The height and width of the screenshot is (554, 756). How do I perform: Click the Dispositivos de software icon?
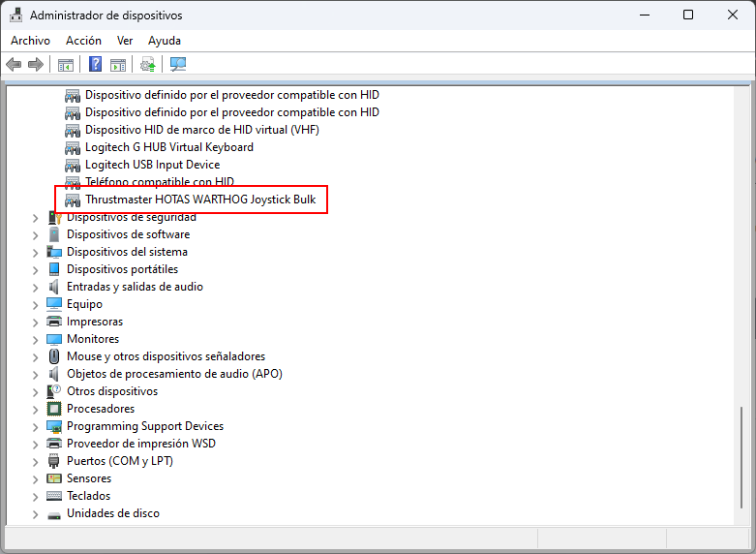click(54, 234)
